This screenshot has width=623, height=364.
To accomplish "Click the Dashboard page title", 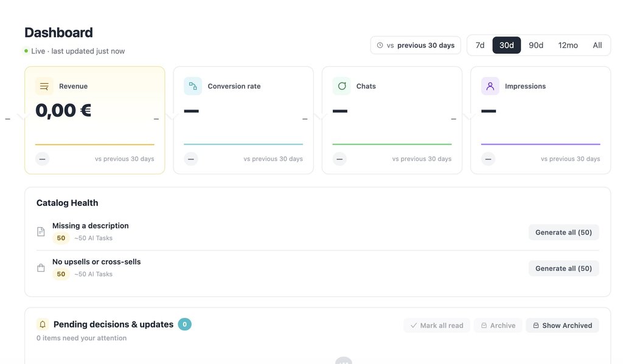I will tap(58, 33).
